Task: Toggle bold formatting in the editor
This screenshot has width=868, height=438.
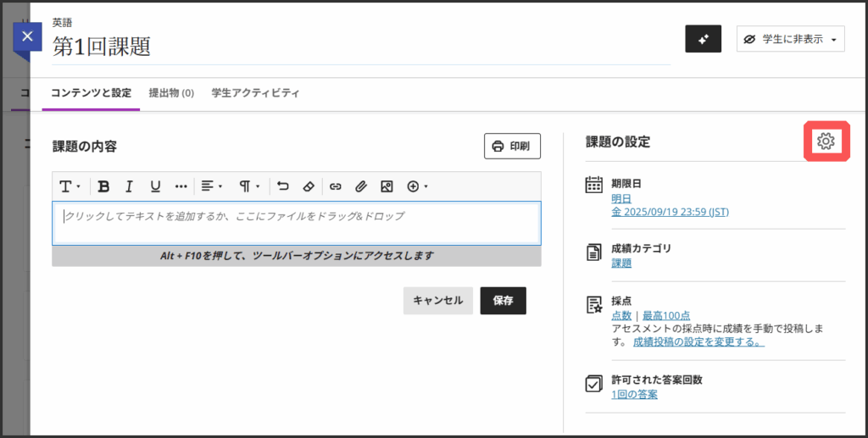Action: point(103,186)
